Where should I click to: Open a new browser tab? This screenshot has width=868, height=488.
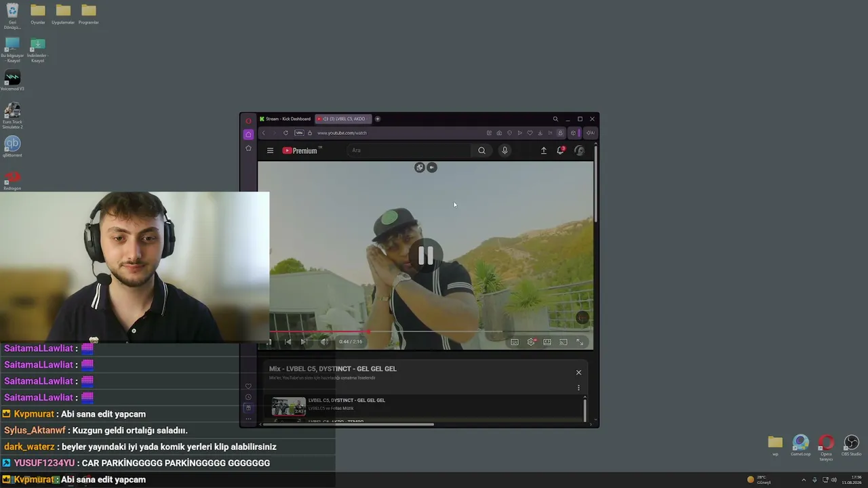coord(378,119)
